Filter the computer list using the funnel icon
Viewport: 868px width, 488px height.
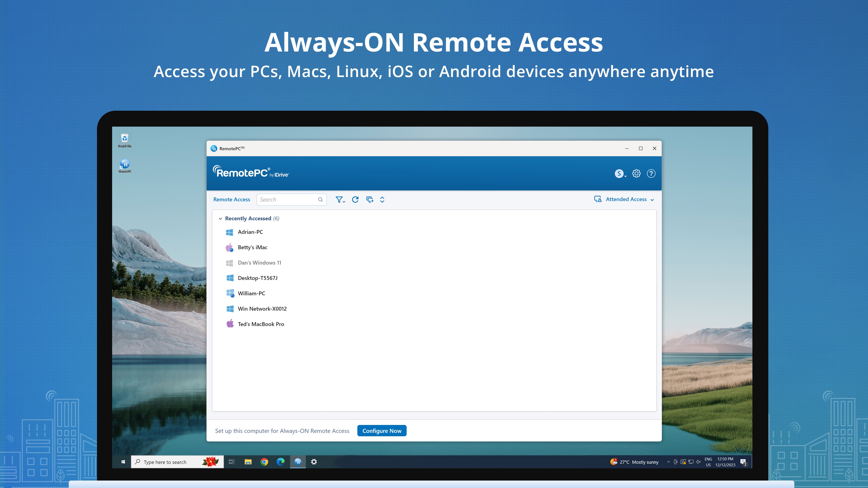pyautogui.click(x=339, y=199)
